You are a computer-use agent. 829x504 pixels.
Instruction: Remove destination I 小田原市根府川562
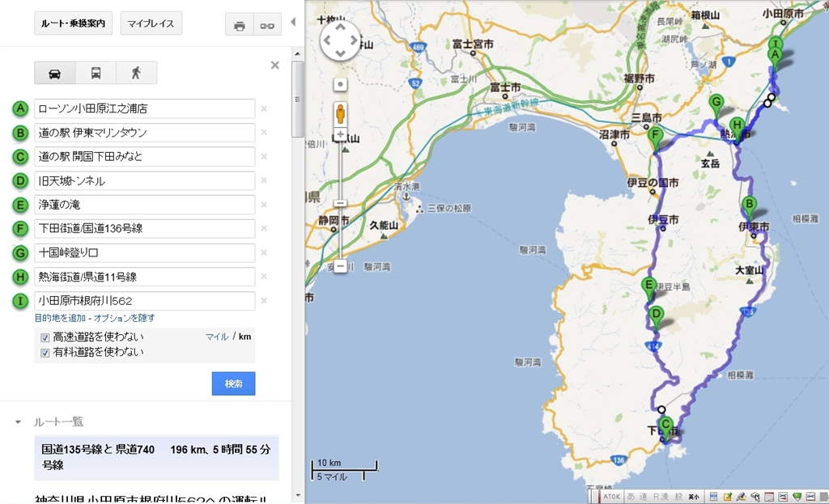pyautogui.click(x=263, y=301)
